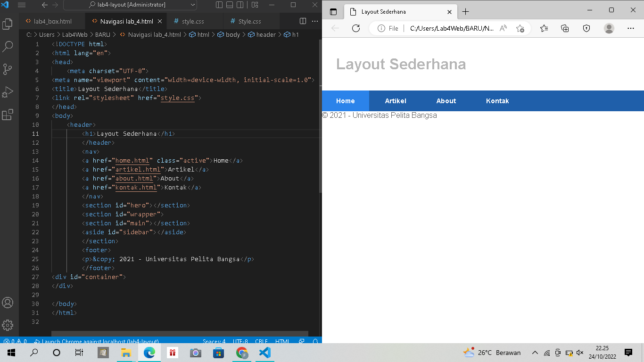Open the VS Code hamburger menu
This screenshot has height=362, width=644.
click(22, 5)
